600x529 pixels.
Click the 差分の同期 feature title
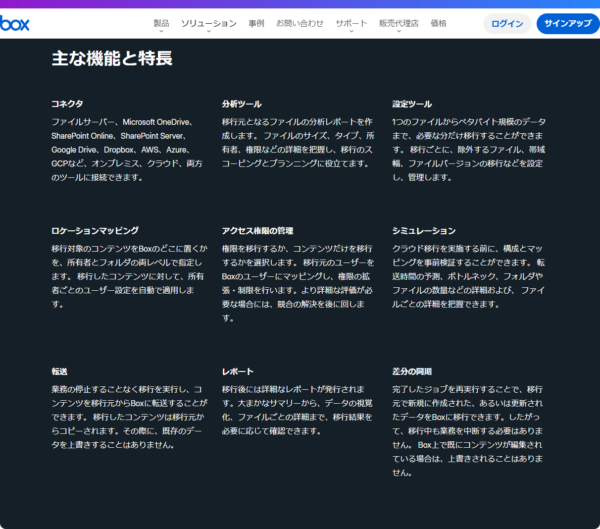click(x=412, y=371)
